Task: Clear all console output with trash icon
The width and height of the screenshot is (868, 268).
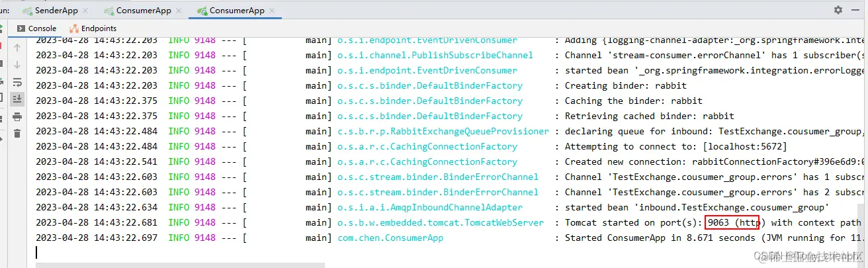Action: [x=17, y=134]
